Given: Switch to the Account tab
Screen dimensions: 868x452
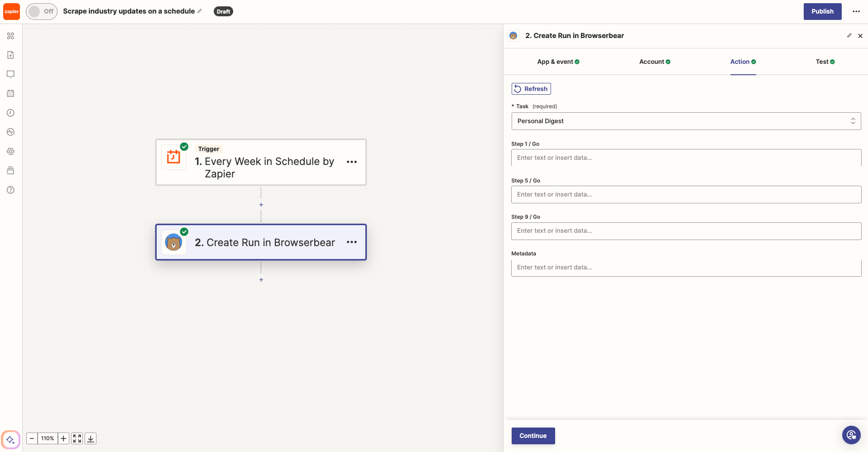Looking at the screenshot, I should [x=655, y=62].
